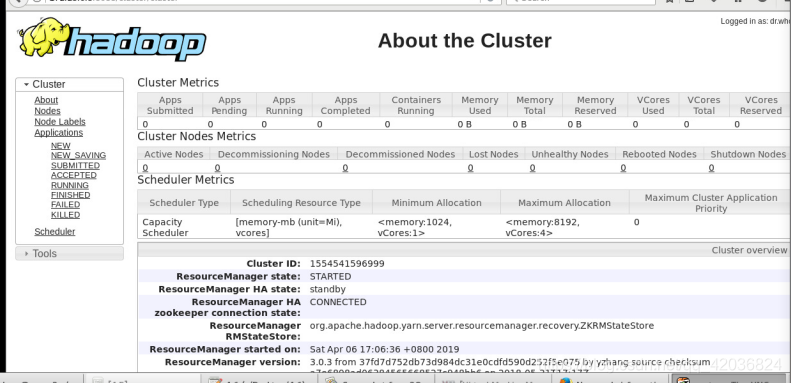Open the Lost Nodes count link
The image size is (791, 383).
click(470, 168)
